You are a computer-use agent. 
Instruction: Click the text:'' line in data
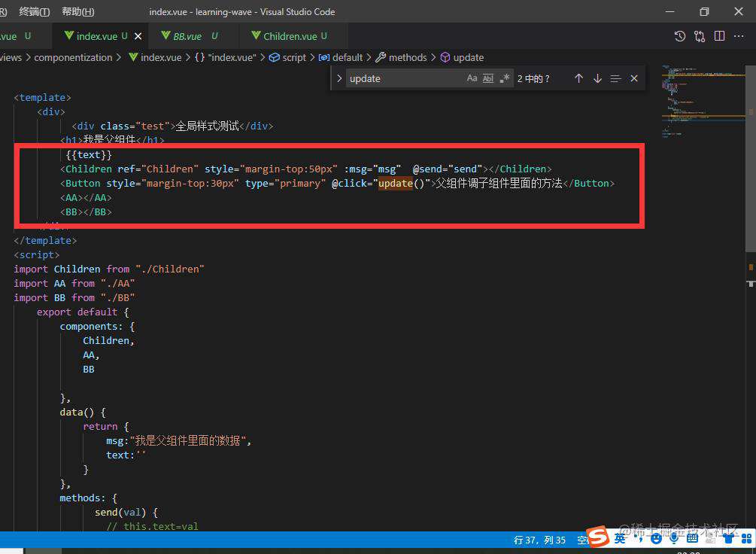(126, 455)
